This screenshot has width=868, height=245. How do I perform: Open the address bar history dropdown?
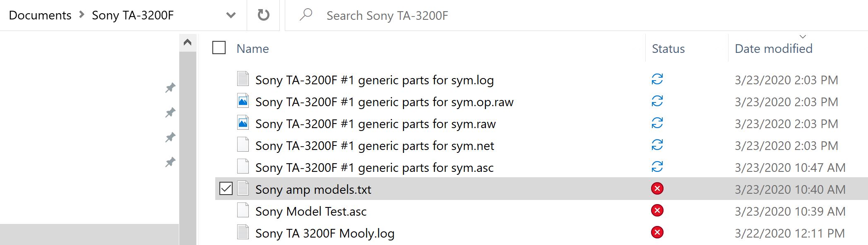tap(231, 15)
